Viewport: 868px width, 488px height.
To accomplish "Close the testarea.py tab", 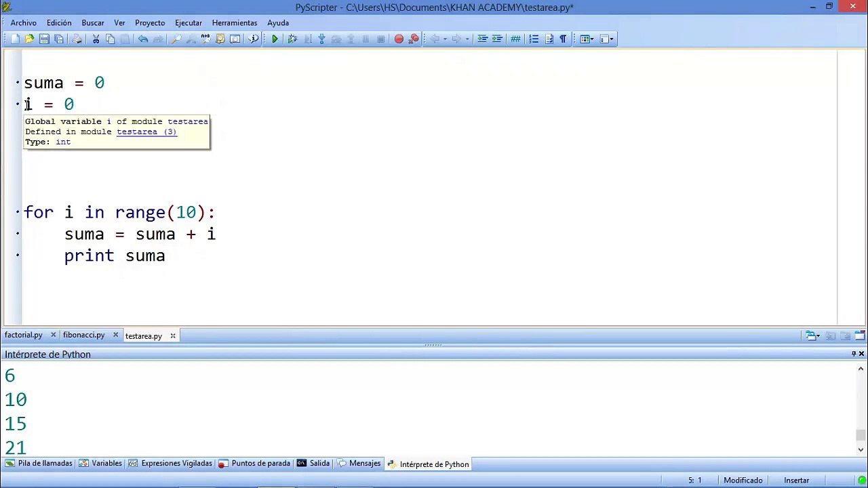I will [x=173, y=335].
